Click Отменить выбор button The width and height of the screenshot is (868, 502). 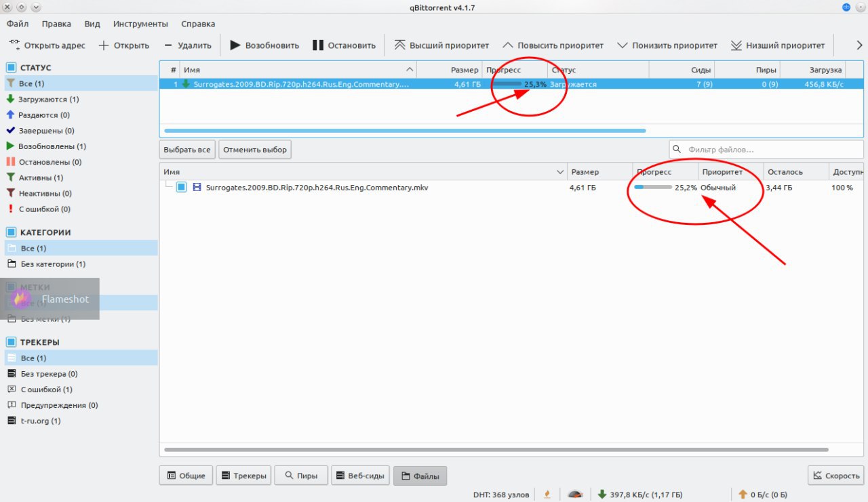click(255, 149)
